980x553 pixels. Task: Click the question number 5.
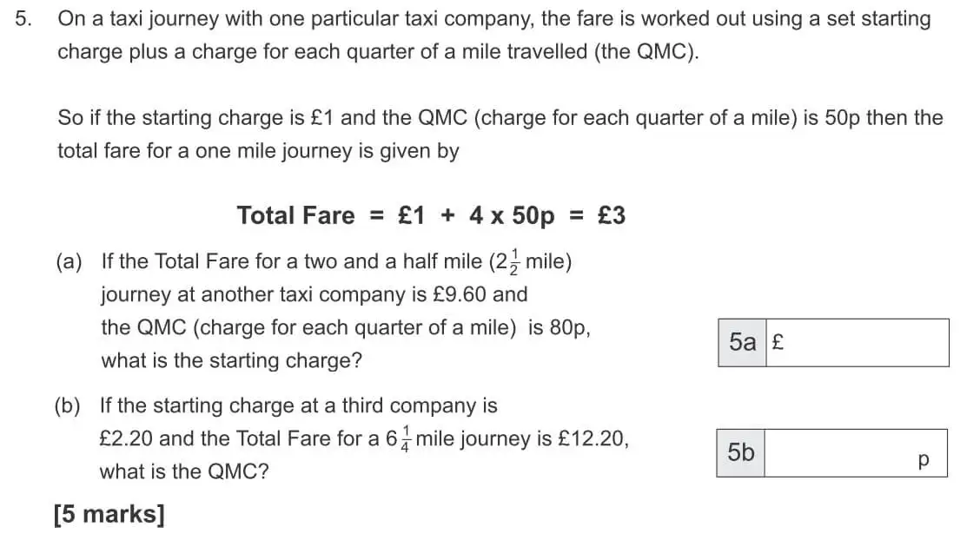[x=23, y=19]
